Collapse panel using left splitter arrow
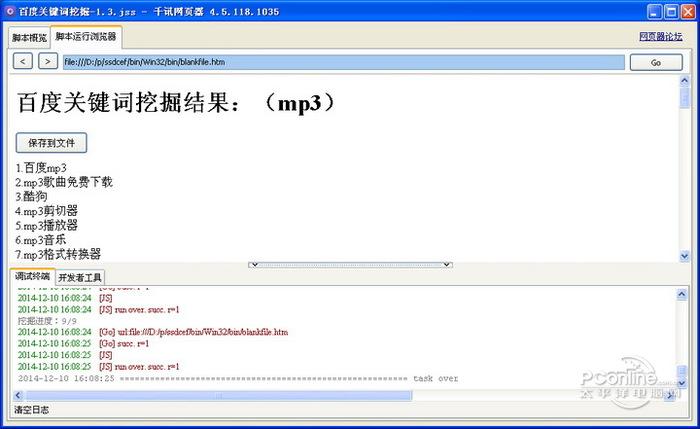 pyautogui.click(x=254, y=265)
